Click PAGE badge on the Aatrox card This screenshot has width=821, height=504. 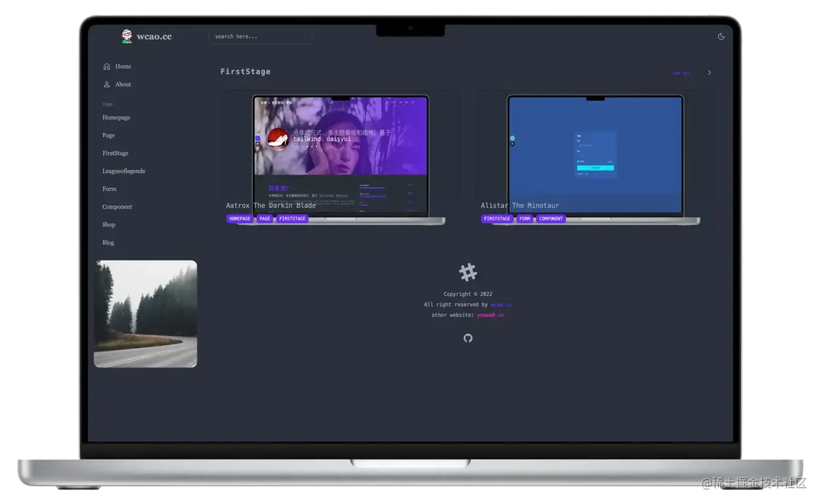(265, 219)
